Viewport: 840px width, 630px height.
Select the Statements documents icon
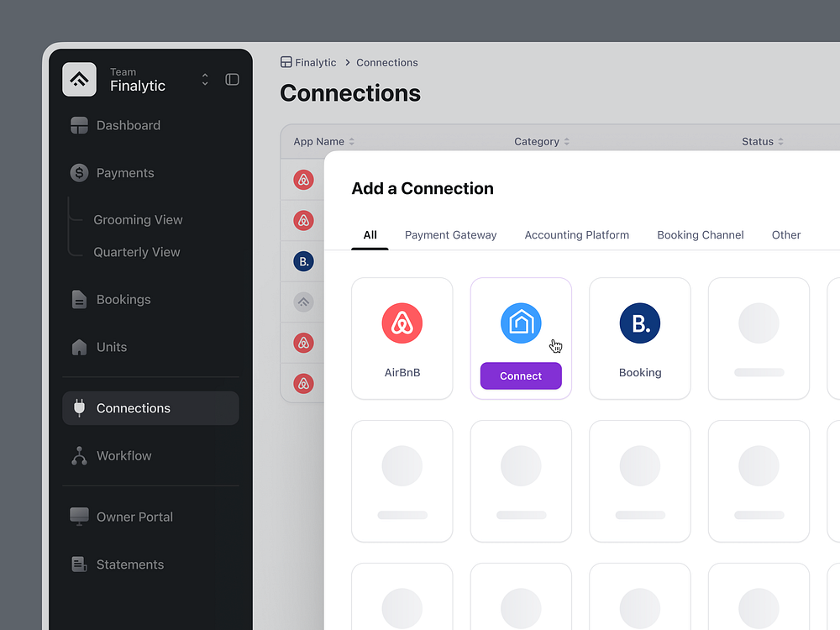[79, 564]
